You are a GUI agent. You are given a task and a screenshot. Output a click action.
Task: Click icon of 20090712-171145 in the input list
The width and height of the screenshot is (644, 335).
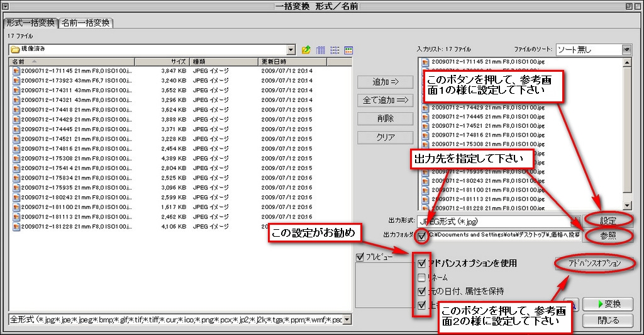[x=425, y=62]
